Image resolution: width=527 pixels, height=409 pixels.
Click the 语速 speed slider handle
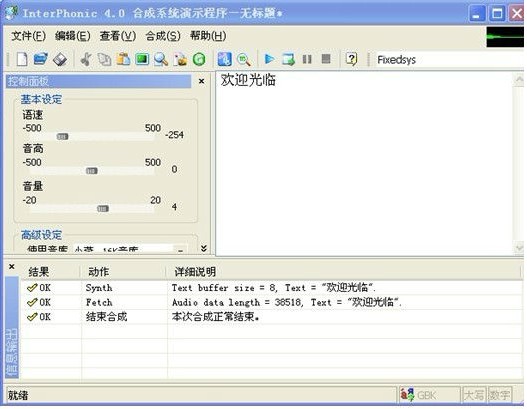pos(63,136)
